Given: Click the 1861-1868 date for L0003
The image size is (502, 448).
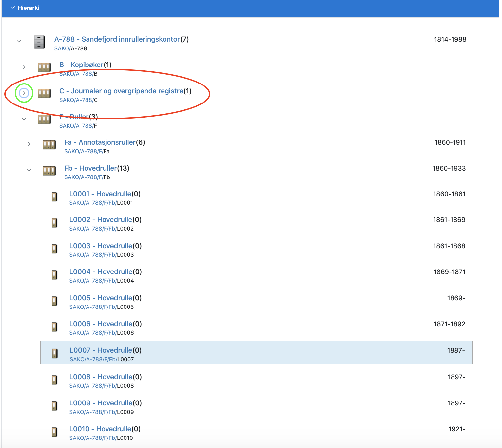Looking at the screenshot, I should pos(449,246).
